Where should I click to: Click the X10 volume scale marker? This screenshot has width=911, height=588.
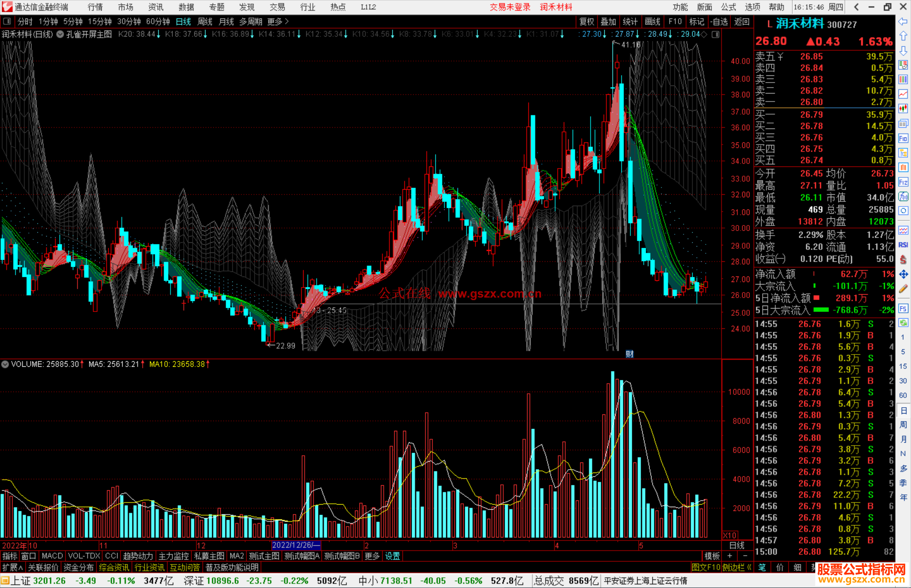tap(730, 535)
